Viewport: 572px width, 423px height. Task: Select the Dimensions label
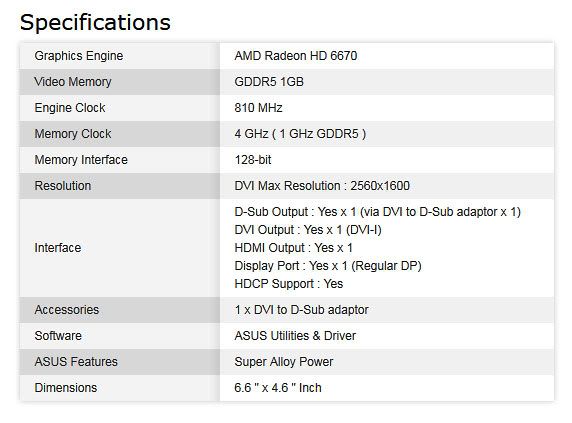(x=66, y=388)
